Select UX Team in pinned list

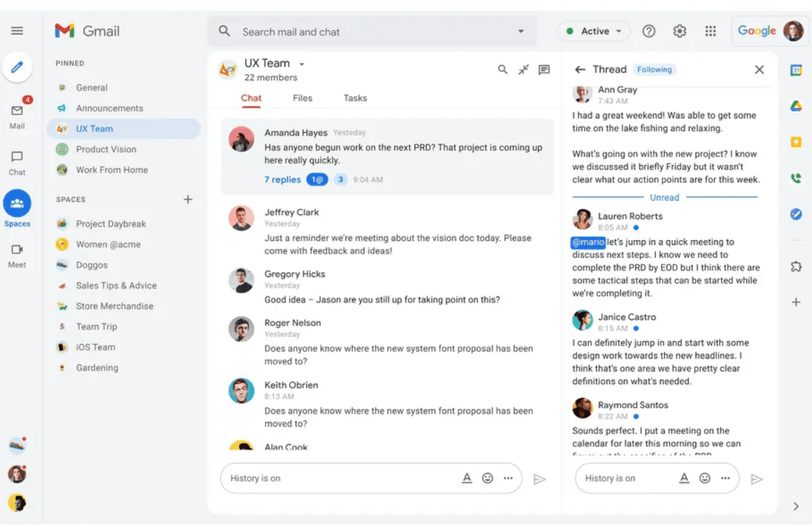[124, 129]
